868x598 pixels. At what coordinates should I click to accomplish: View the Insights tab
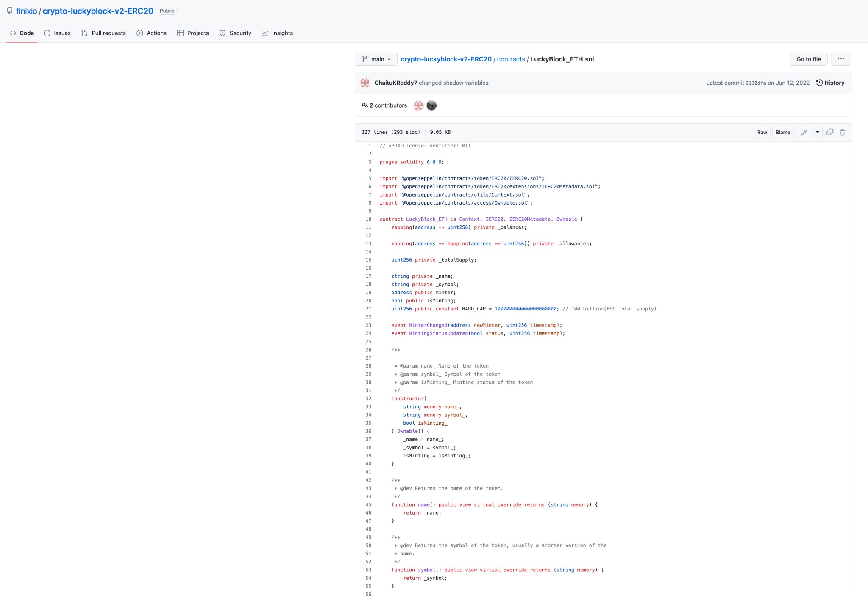click(277, 33)
